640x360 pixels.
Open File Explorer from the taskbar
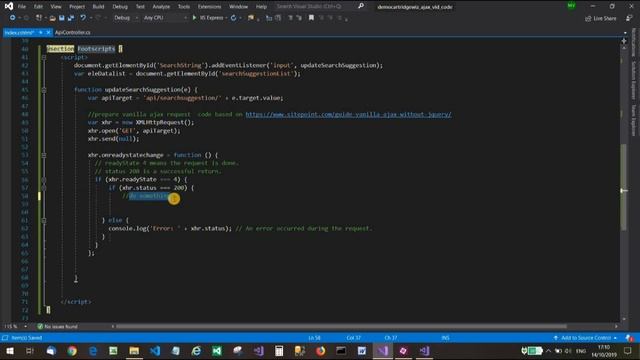point(134,351)
